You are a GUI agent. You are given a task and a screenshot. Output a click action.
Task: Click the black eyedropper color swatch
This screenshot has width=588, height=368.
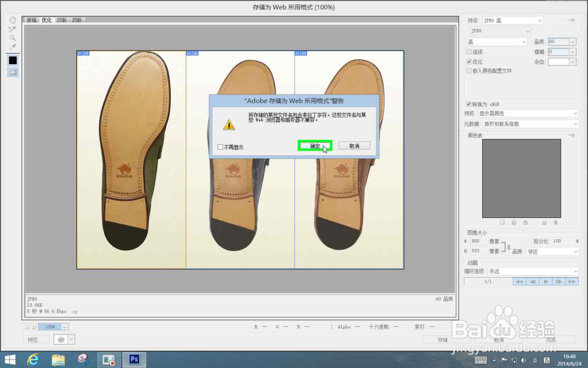[x=12, y=60]
